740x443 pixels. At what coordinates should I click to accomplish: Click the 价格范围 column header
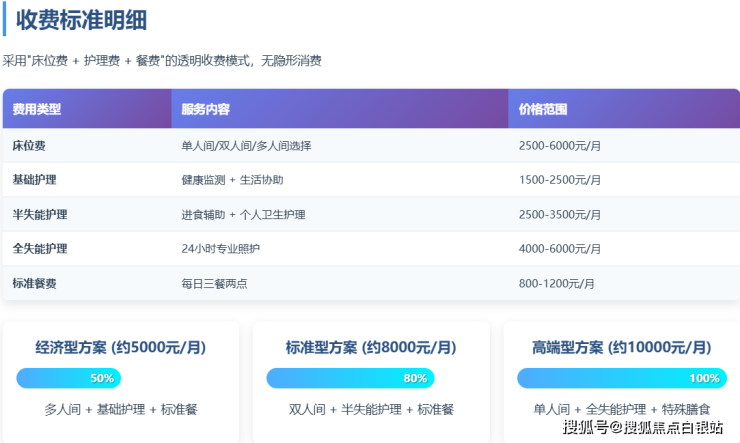pos(543,109)
